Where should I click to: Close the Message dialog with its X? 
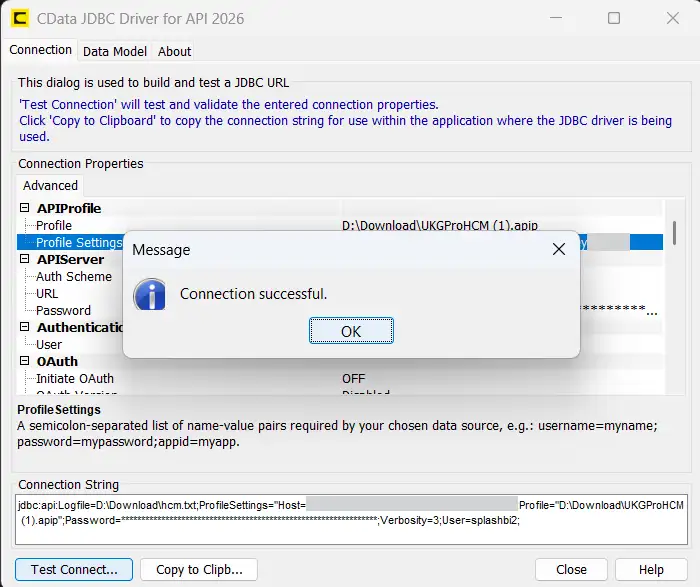pyautogui.click(x=558, y=249)
